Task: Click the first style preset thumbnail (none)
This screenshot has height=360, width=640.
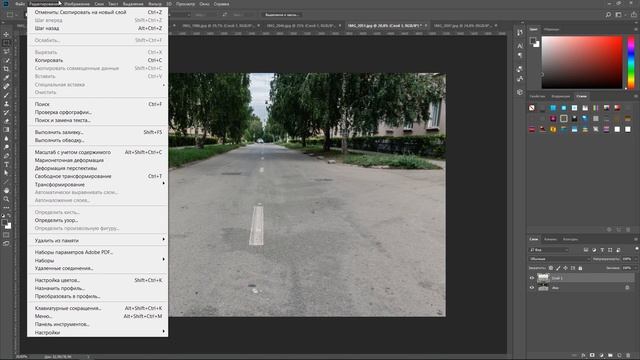Action: coord(532,108)
